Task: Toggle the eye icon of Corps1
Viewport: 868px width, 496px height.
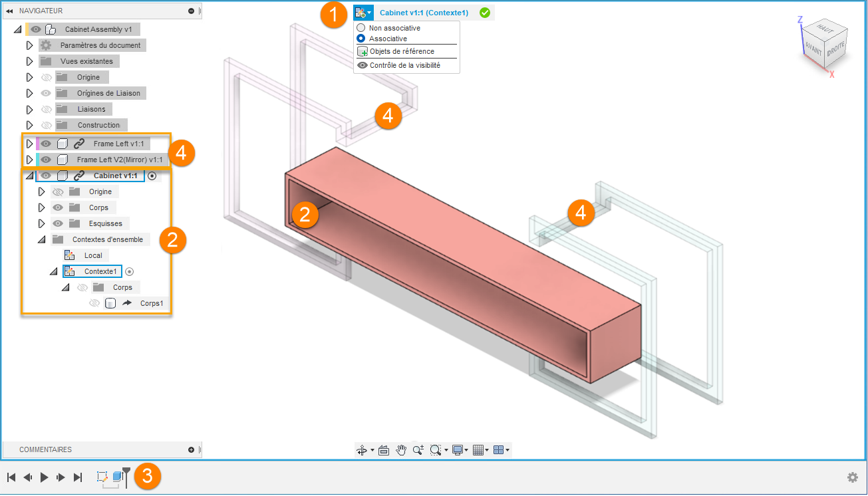Action: tap(95, 303)
